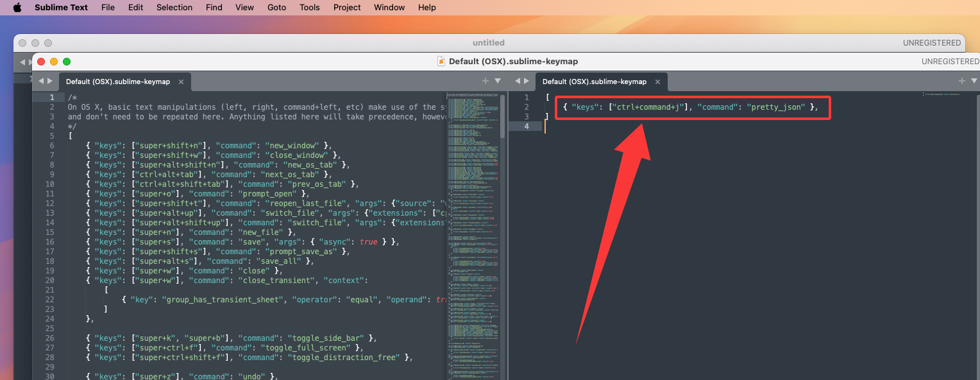Image resolution: width=980 pixels, height=380 pixels.
Task: Click previous tab arrow in untitled window
Action: (x=22, y=62)
